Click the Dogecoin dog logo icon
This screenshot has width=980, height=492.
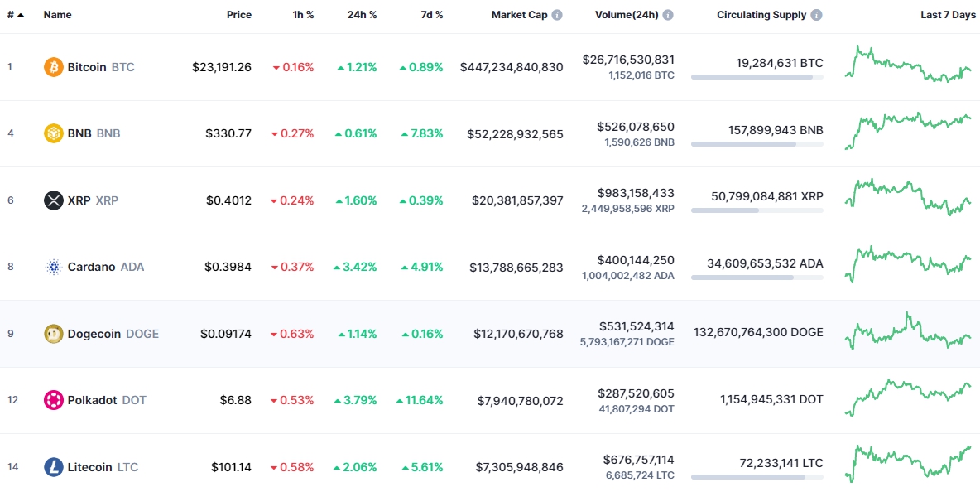54,334
